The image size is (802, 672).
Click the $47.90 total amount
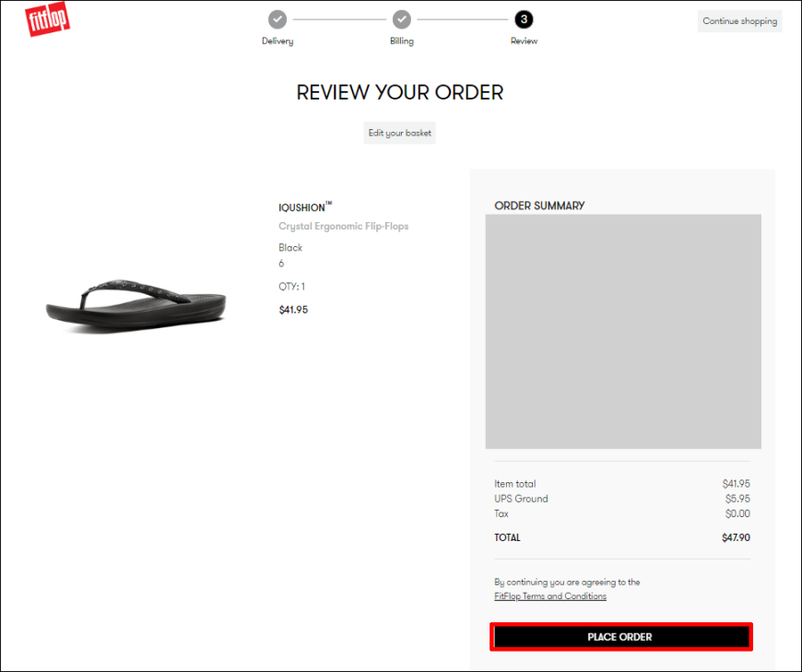736,537
